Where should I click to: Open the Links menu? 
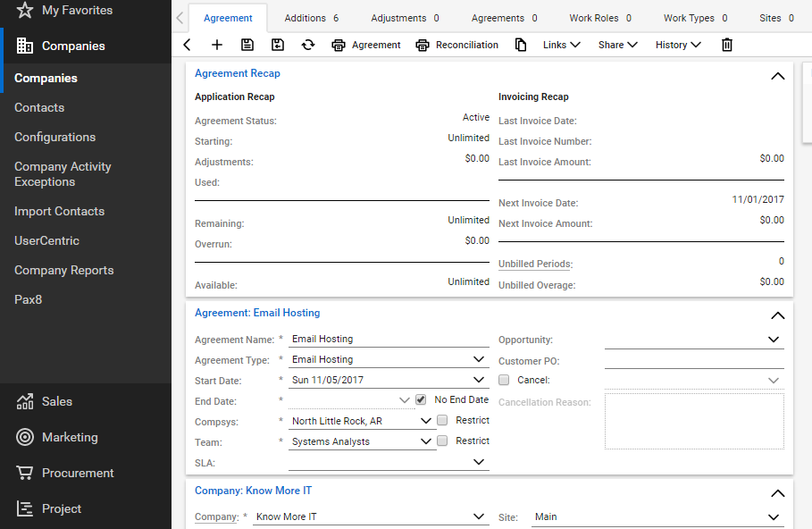(x=561, y=45)
